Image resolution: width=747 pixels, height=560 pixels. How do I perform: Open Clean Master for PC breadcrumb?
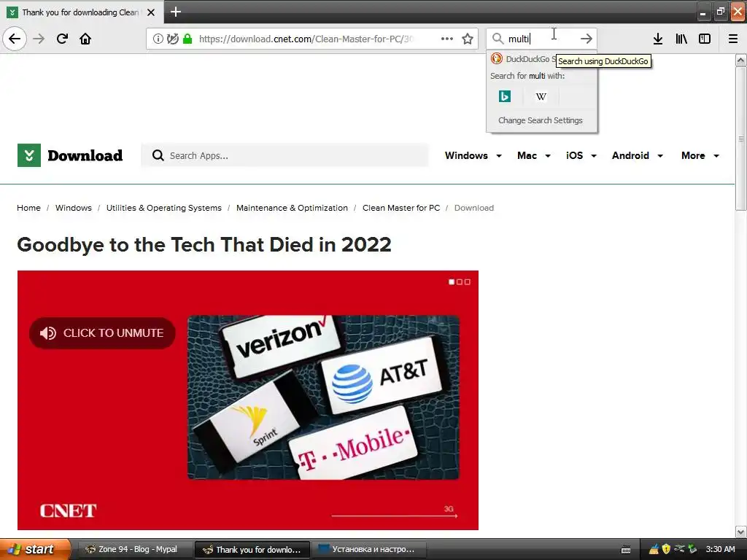[x=401, y=208]
